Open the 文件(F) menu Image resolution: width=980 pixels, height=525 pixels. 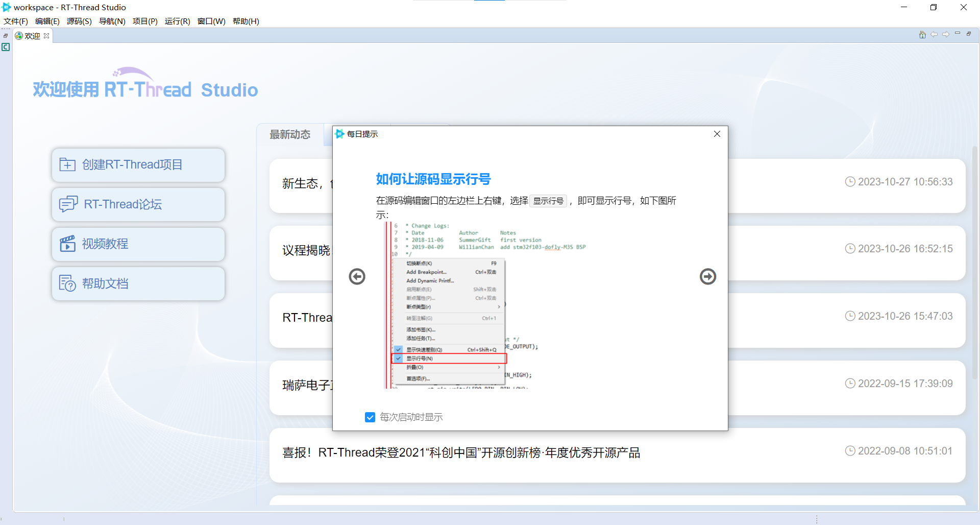pyautogui.click(x=16, y=21)
